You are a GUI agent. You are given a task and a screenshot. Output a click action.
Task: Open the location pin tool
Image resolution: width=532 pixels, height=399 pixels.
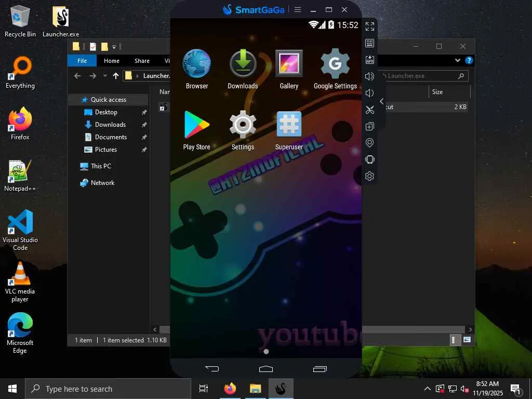(370, 143)
